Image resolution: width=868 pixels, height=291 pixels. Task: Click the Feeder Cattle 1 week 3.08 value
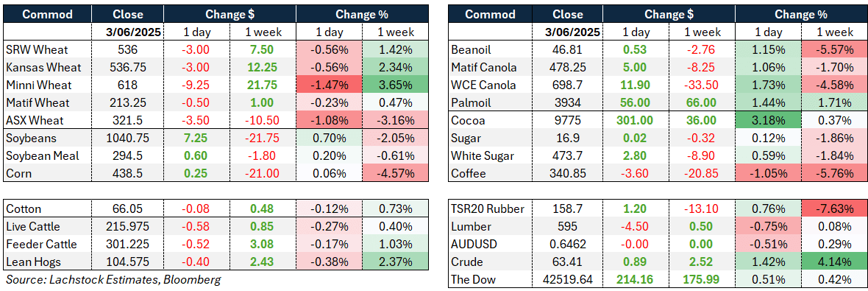pyautogui.click(x=263, y=244)
